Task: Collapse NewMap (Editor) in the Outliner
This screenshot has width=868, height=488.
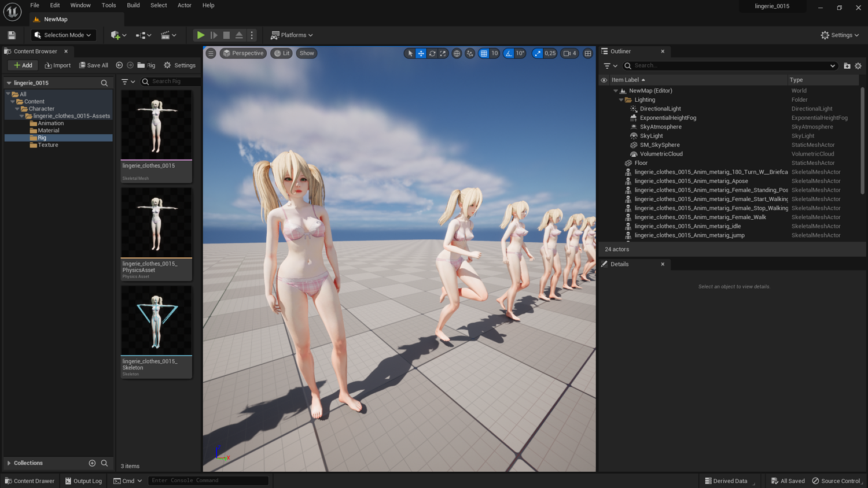Action: 616,91
